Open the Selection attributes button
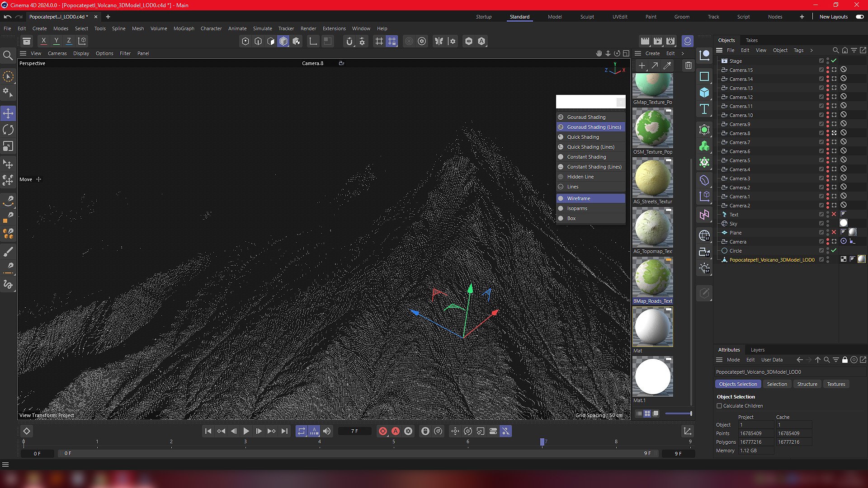868x488 pixels. click(777, 384)
